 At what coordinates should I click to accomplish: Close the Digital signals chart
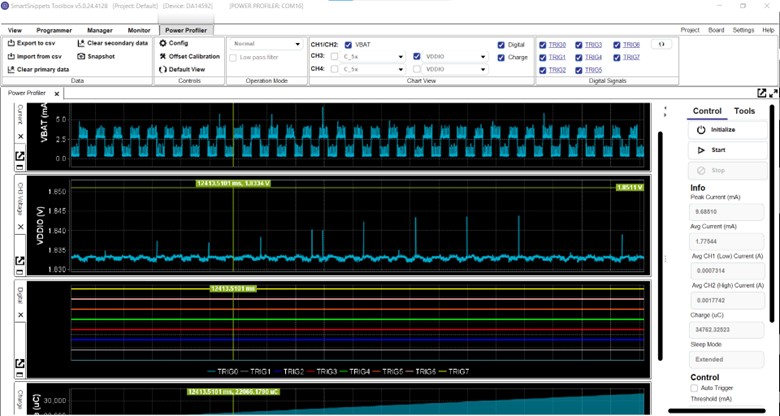20,315
